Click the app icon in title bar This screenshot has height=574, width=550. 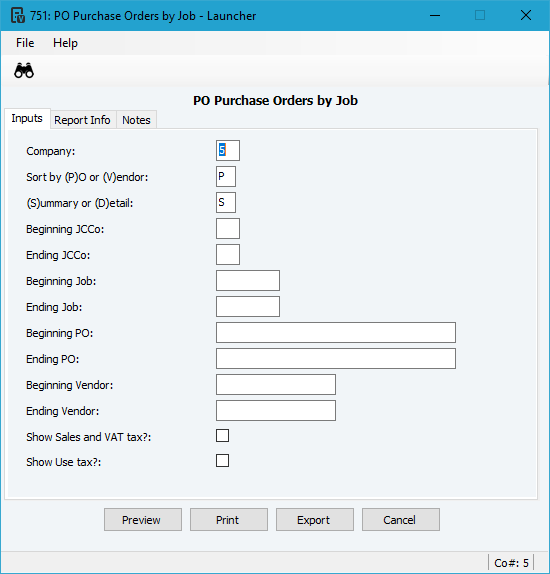pos(18,15)
